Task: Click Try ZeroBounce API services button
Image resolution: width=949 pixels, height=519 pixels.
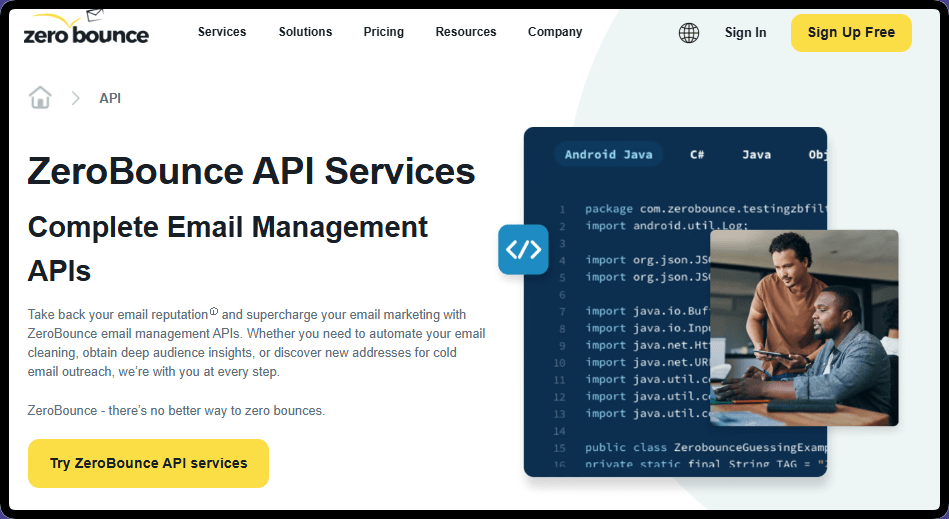Action: (x=148, y=463)
